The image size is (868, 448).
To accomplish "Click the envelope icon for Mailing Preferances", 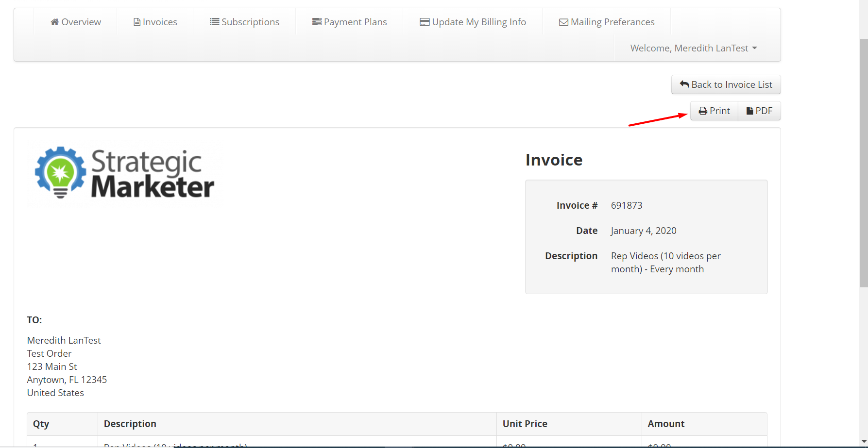I will tap(563, 22).
